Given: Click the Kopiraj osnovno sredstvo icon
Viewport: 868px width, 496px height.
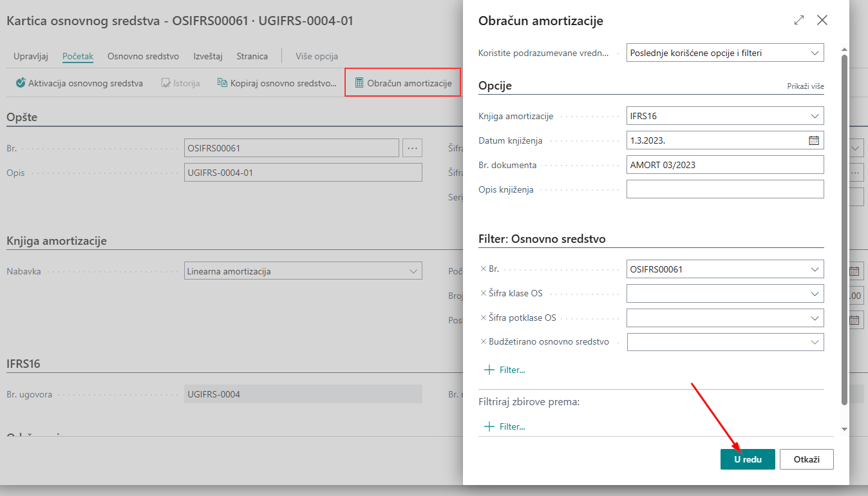Looking at the screenshot, I should [x=222, y=83].
